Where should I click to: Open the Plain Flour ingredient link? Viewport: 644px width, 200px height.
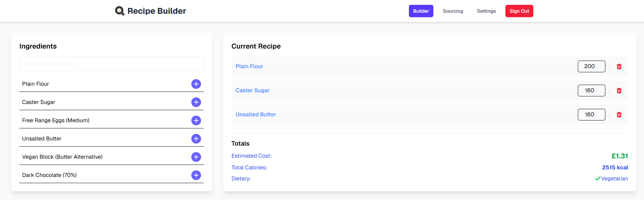click(249, 66)
